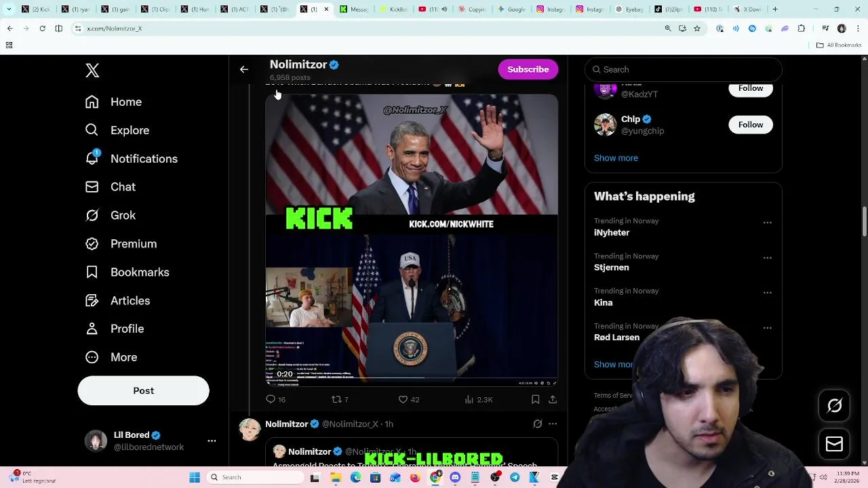Open the tab search dropdown arrow
Image resolution: width=868 pixels, height=488 pixels.
pyautogui.click(x=9, y=9)
